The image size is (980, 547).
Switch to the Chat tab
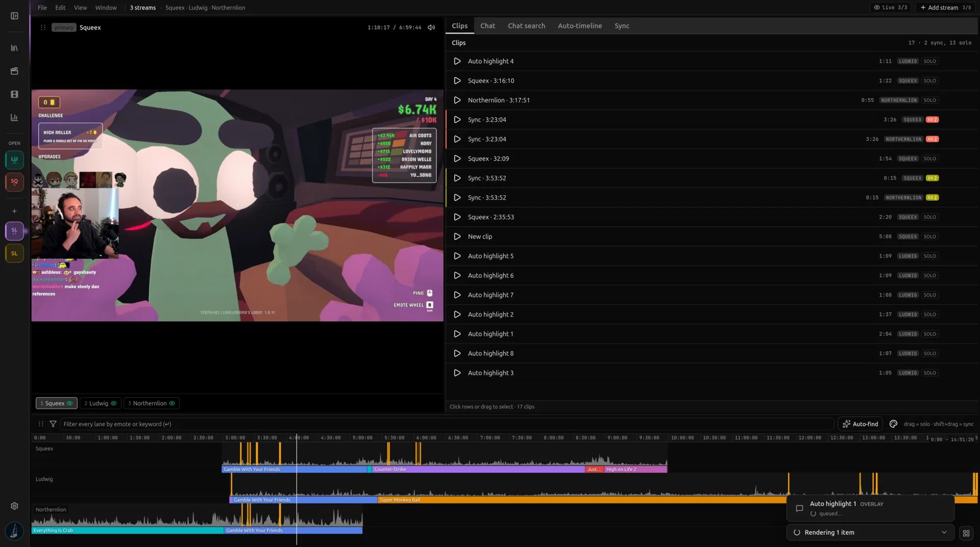[x=487, y=26]
